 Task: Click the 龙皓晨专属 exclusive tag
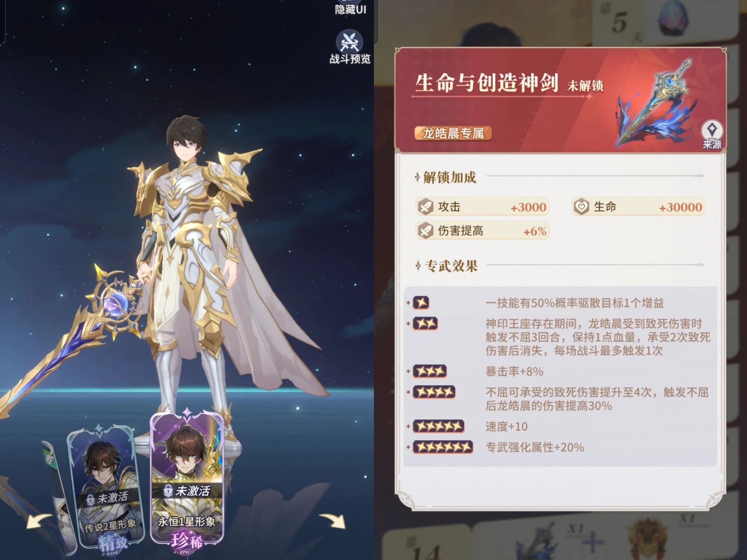coord(453,133)
